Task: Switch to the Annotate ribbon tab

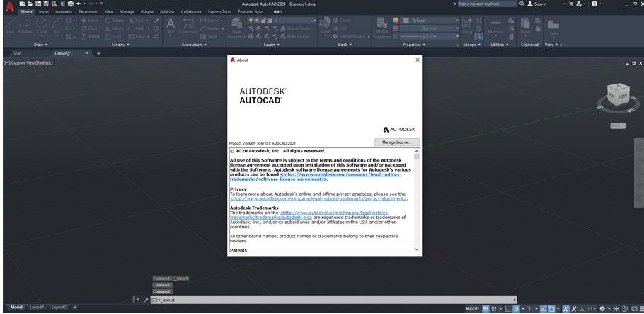Action: 64,12
